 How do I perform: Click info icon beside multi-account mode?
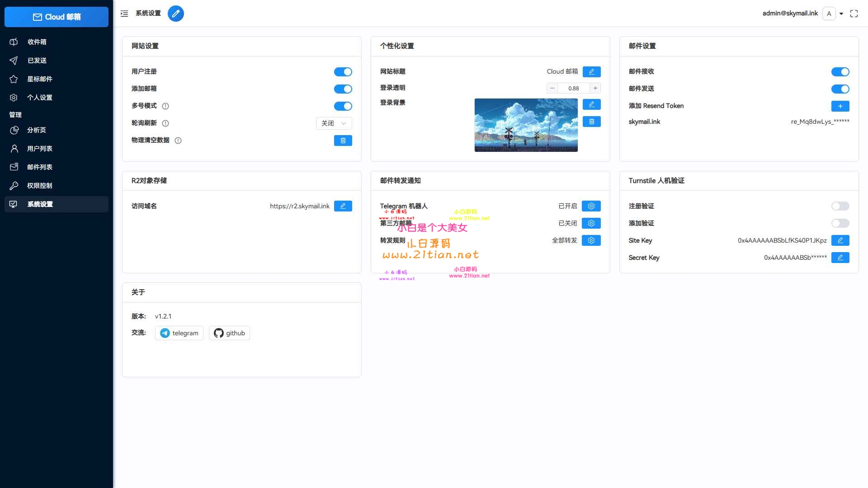165,106
